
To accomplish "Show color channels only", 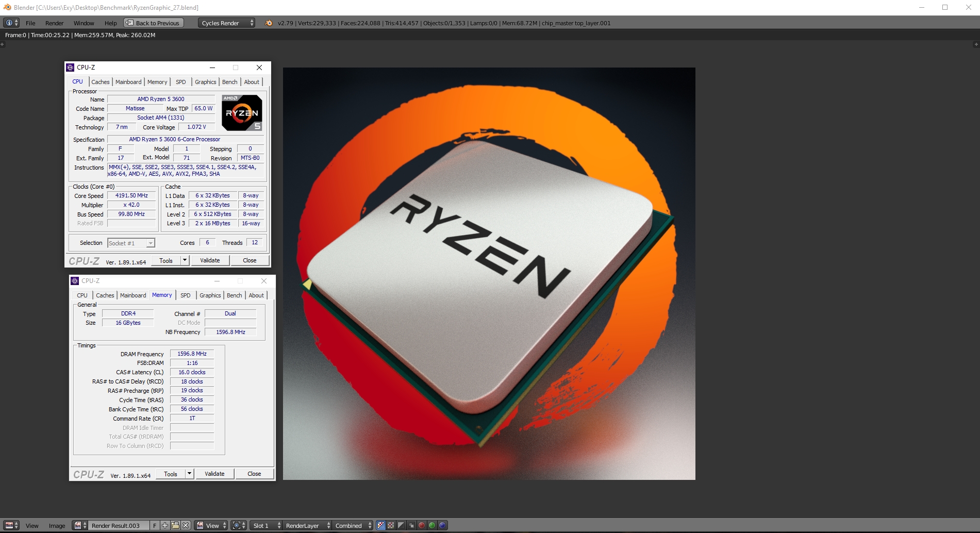I will coord(391,525).
